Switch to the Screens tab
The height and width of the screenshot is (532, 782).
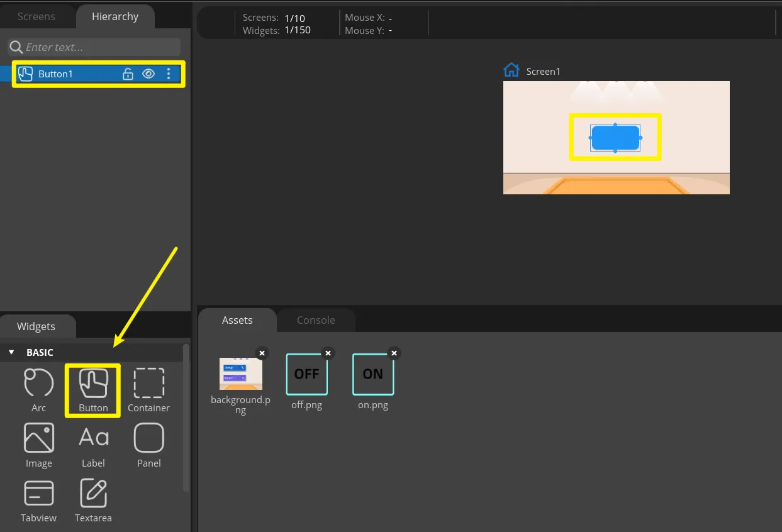pyautogui.click(x=36, y=16)
